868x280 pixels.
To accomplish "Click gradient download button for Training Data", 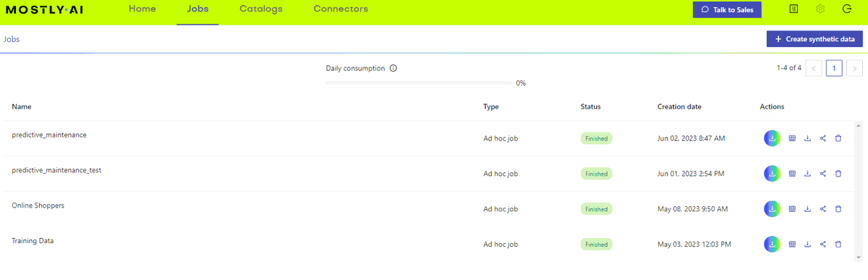I will (x=772, y=245).
